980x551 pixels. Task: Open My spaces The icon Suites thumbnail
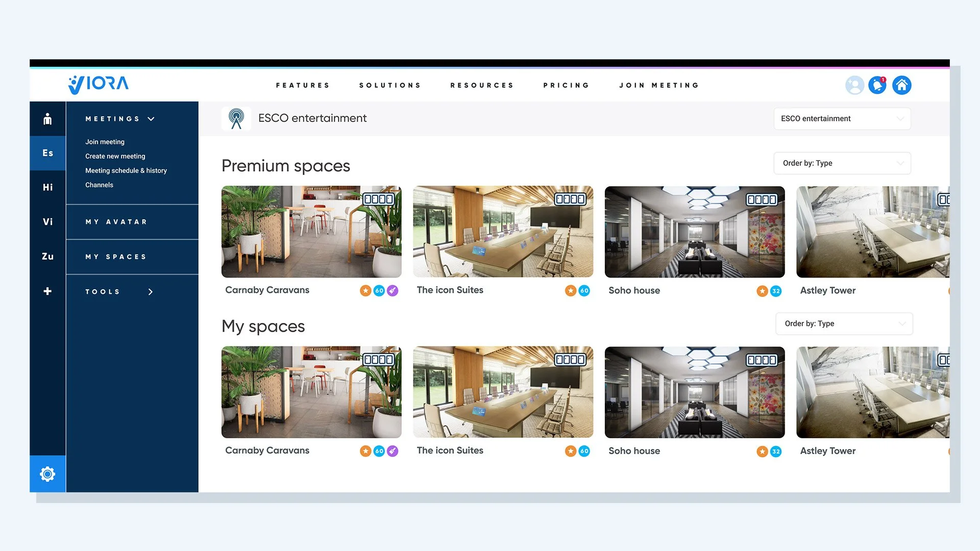[503, 392]
